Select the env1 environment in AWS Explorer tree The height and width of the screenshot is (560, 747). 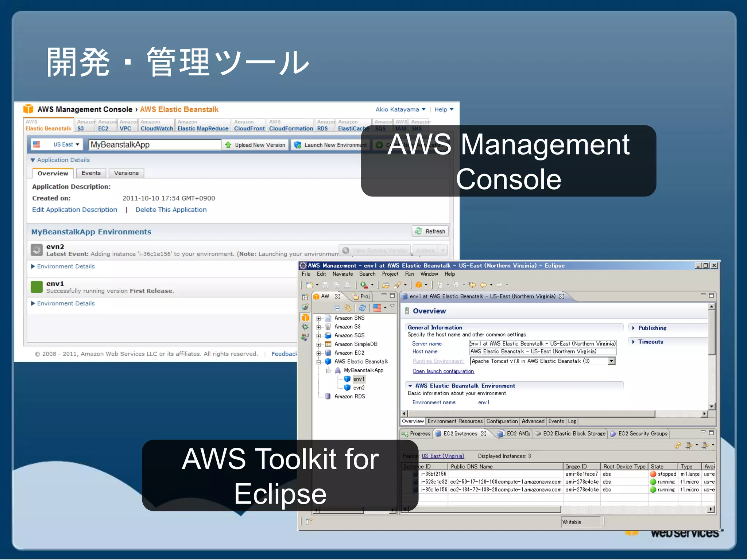(x=359, y=379)
